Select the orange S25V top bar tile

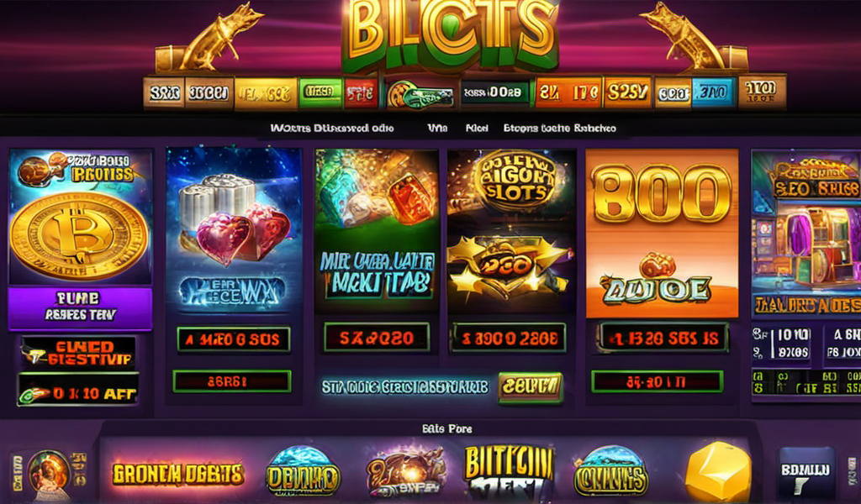click(627, 92)
